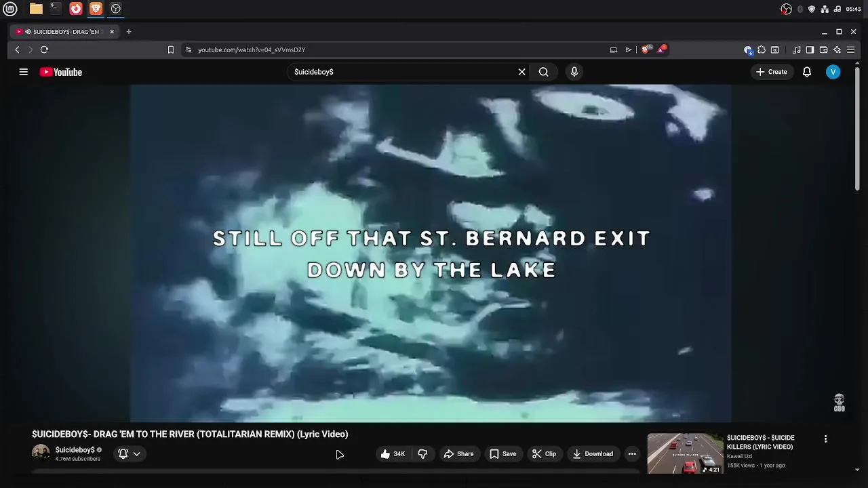Open Brave Shields lion icon
This screenshot has width=868, height=488.
(x=646, y=49)
